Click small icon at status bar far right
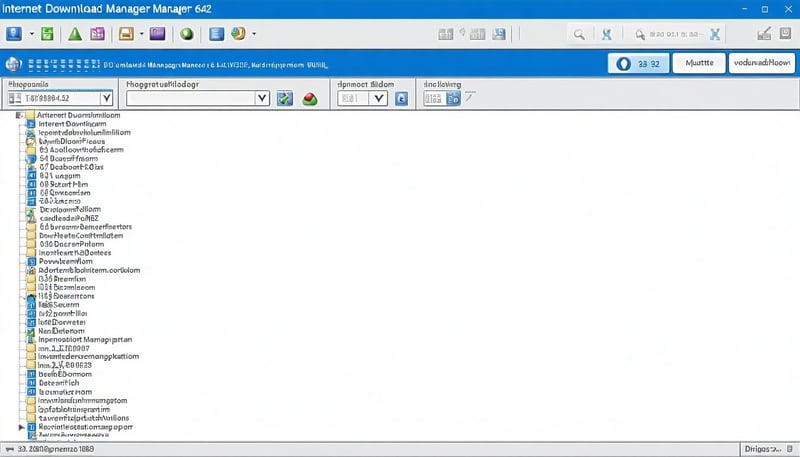 [790, 449]
